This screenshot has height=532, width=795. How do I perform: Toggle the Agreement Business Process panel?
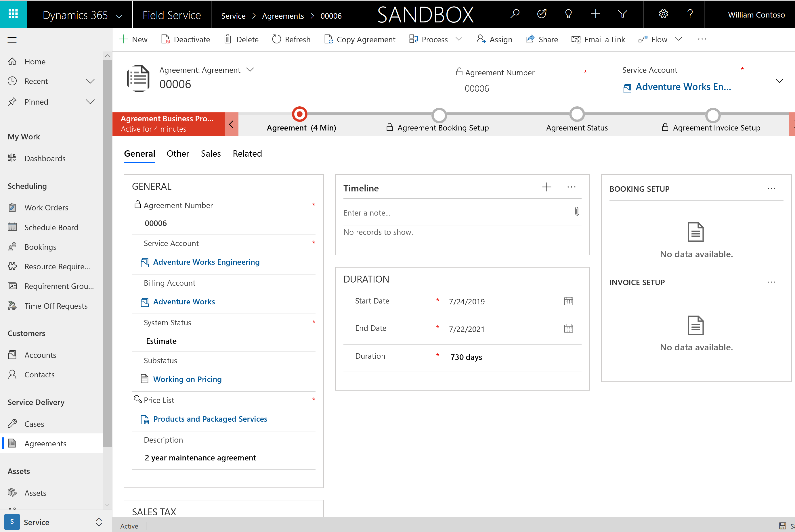point(231,122)
